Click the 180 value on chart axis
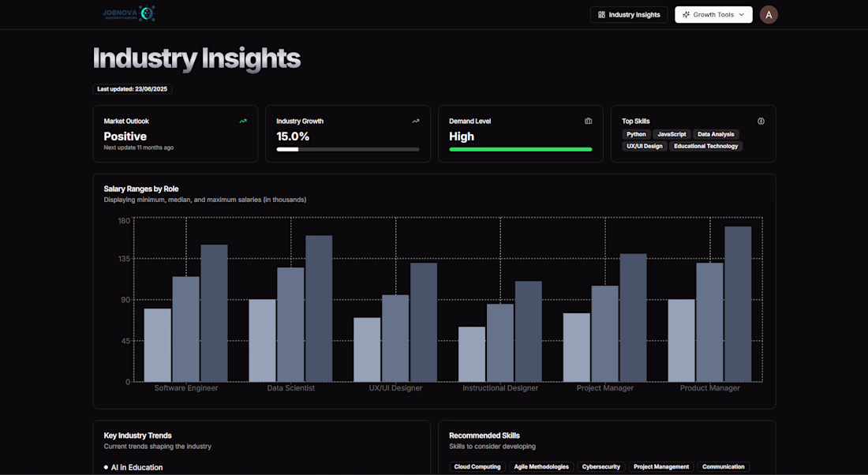 coord(124,221)
